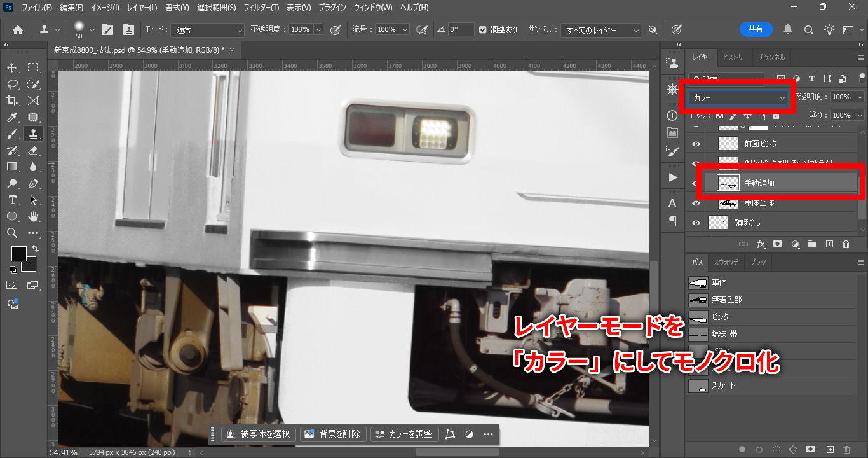The image size is (868, 458).
Task: Hide the 顔ぼかし layer
Action: pos(696,223)
